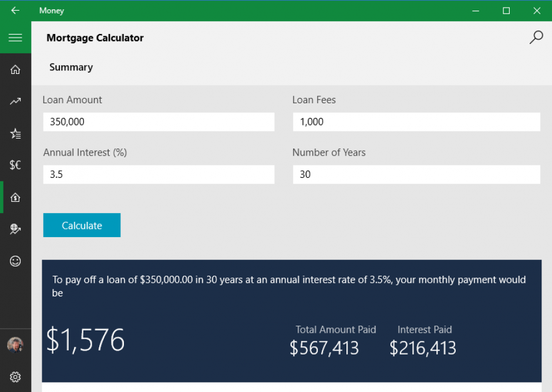Viewport: 552px width, 392px height.
Task: Edit the Loan Fees value
Action: (x=416, y=121)
